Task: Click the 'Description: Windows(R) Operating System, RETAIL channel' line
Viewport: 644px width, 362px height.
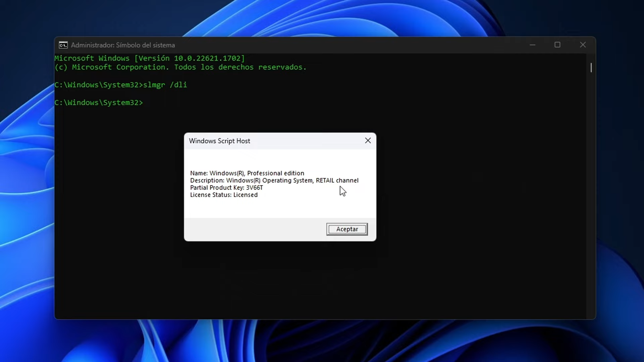Action: 274,180
